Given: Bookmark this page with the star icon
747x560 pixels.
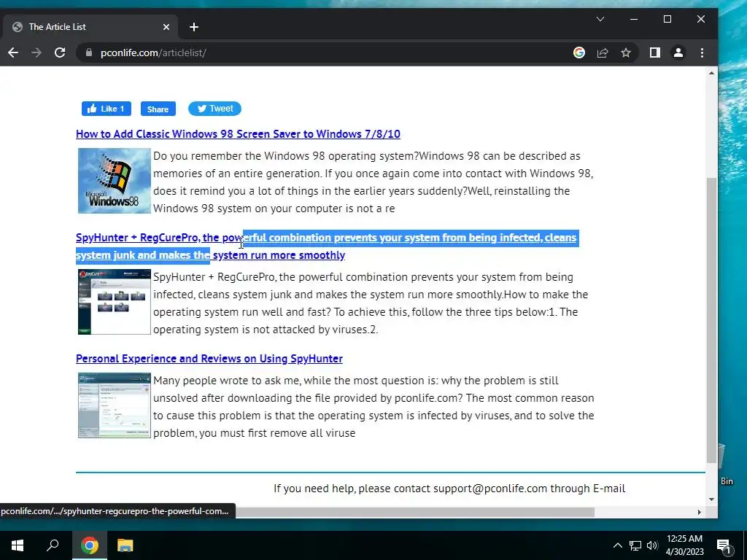Looking at the screenshot, I should pyautogui.click(x=626, y=52).
